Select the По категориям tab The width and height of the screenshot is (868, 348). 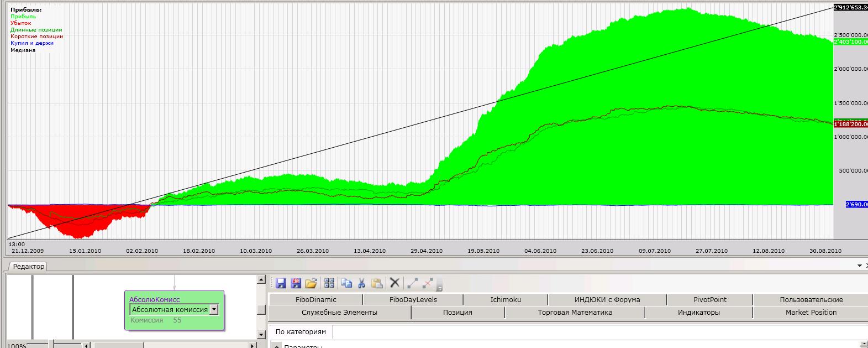click(x=301, y=332)
